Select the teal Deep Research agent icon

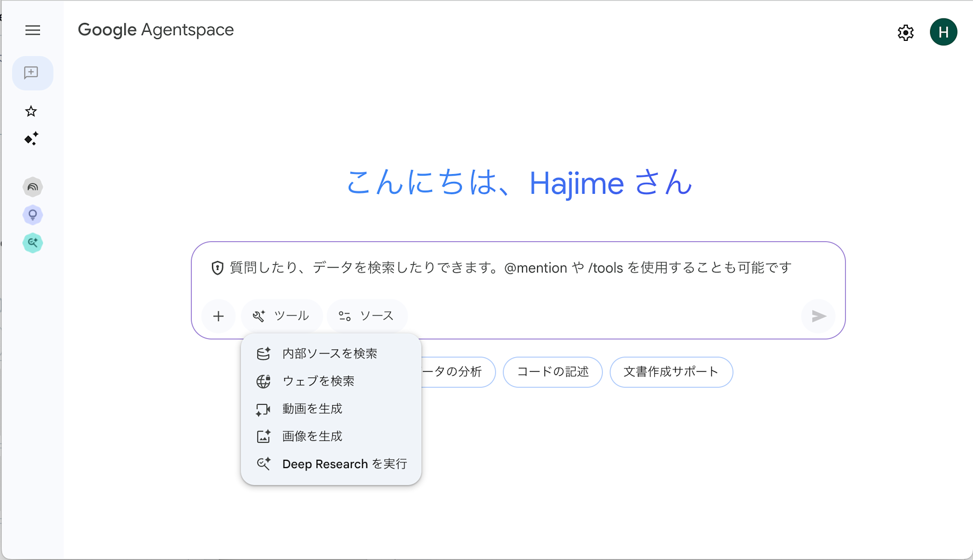point(33,242)
